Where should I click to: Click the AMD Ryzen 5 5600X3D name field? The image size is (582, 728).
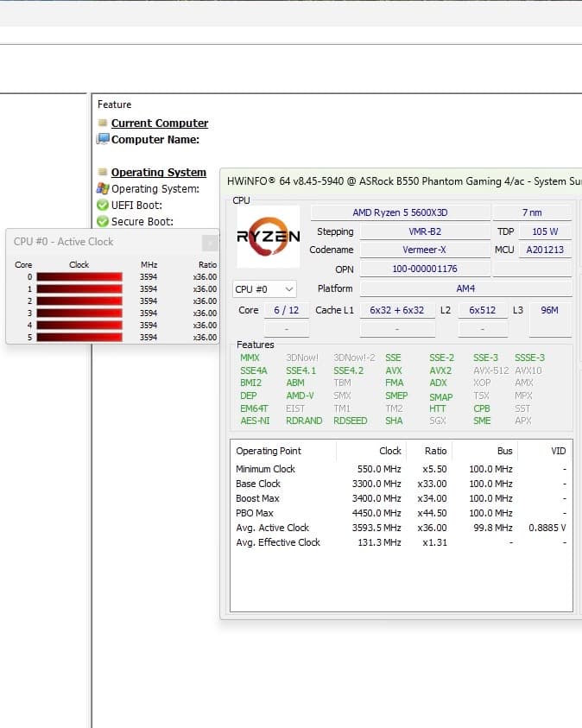pyautogui.click(x=400, y=212)
